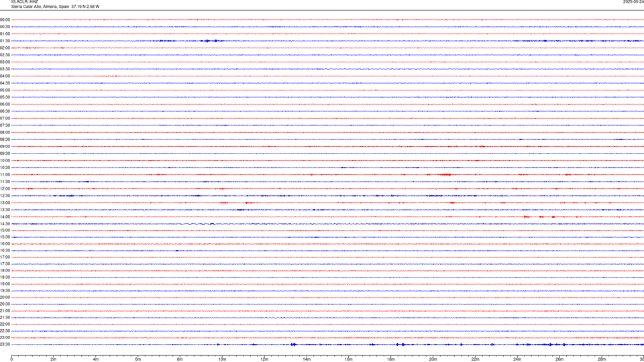Select the 17:00 row label

click(5, 257)
